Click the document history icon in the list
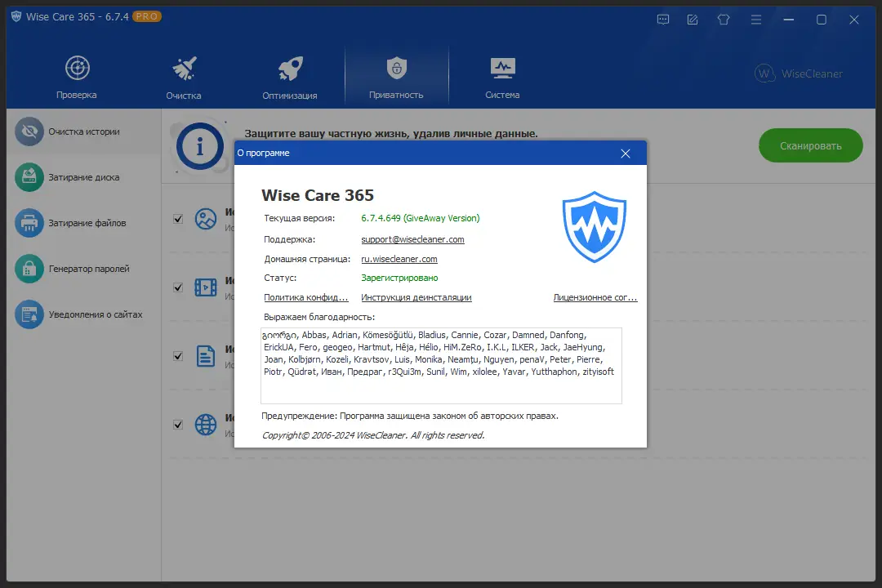This screenshot has width=882, height=588. point(205,356)
